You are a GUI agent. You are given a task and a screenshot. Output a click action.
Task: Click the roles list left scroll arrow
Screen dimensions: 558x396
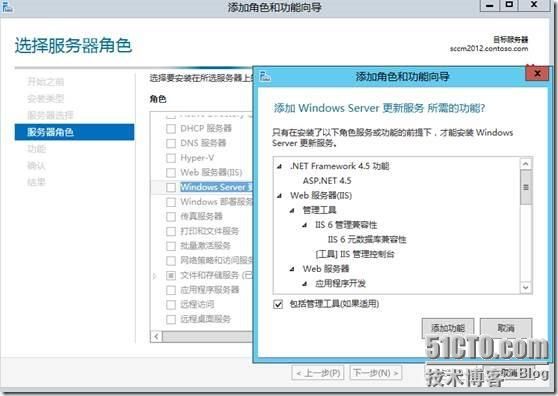pyautogui.click(x=157, y=336)
